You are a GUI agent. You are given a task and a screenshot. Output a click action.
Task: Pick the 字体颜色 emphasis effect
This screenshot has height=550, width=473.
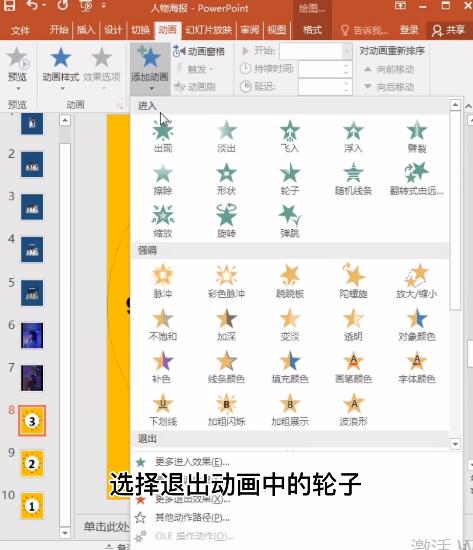click(x=417, y=367)
